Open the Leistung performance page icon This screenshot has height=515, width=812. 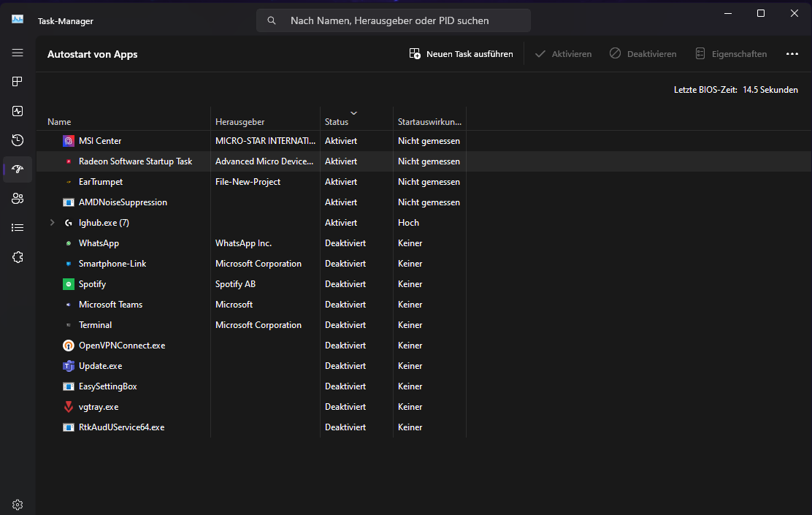coord(18,111)
